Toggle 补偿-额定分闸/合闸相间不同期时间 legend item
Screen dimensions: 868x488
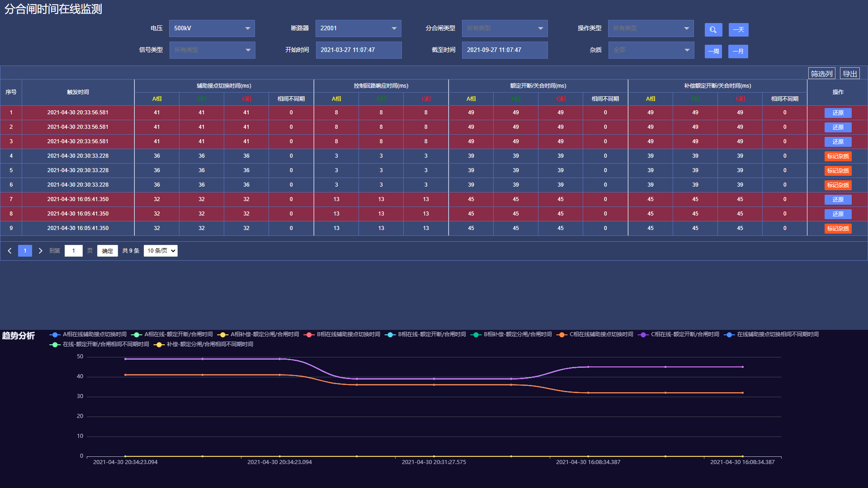coord(209,344)
